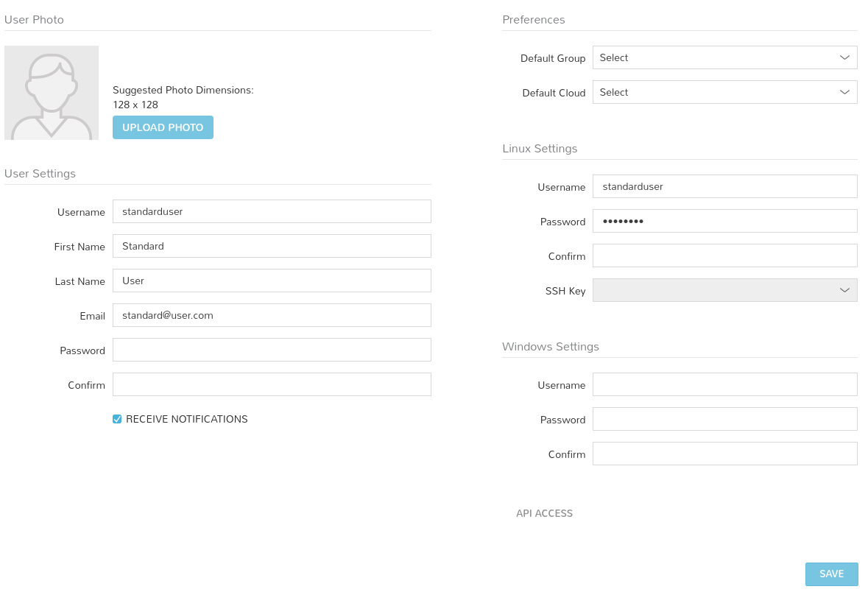Click the 'Last Name' label

80,281
